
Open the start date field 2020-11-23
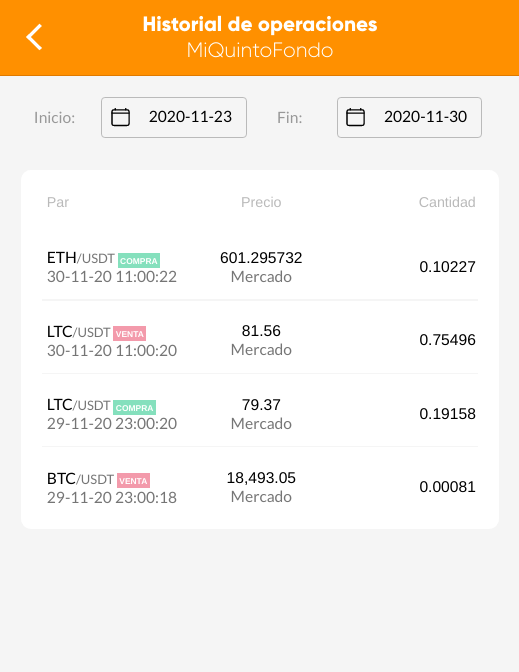[174, 117]
